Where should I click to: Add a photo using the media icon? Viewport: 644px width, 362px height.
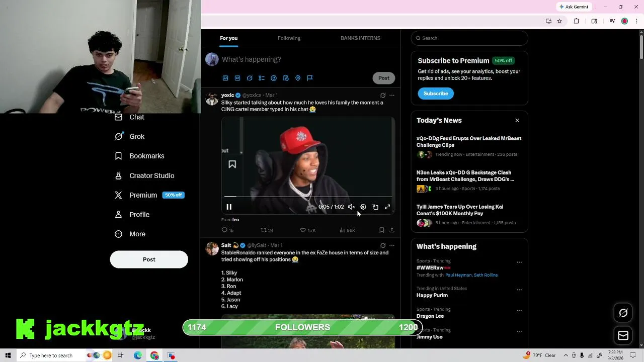tap(225, 78)
